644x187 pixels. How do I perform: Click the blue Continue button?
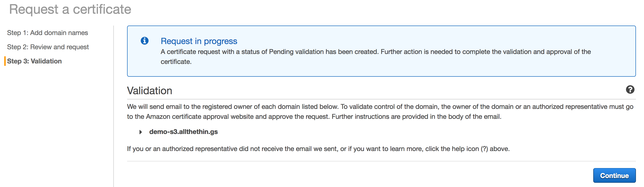[614, 175]
